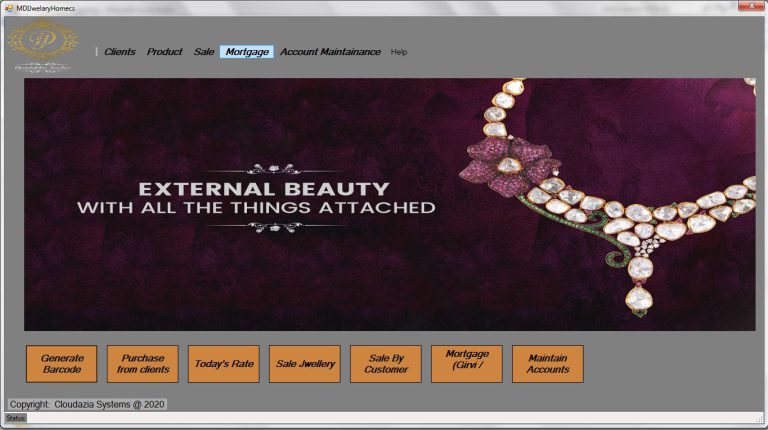Select the Sale By Customer button
The height and width of the screenshot is (430, 768).
[386, 364]
